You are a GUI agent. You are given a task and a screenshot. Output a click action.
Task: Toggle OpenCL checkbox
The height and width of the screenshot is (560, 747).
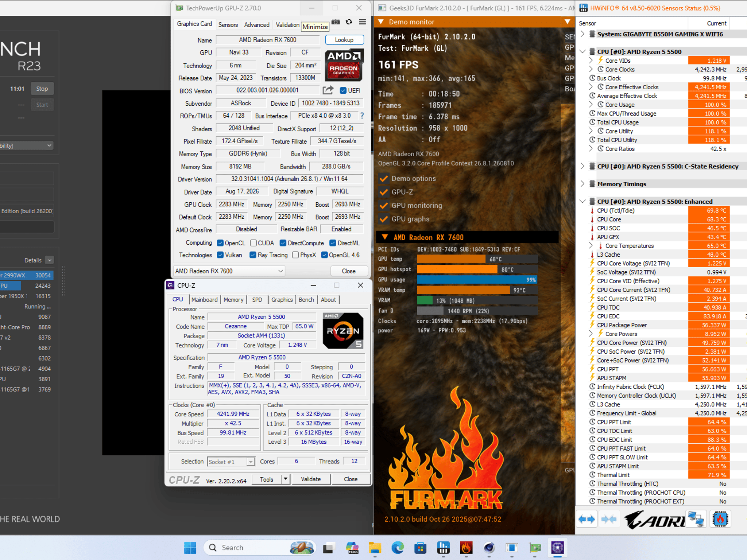[220, 243]
